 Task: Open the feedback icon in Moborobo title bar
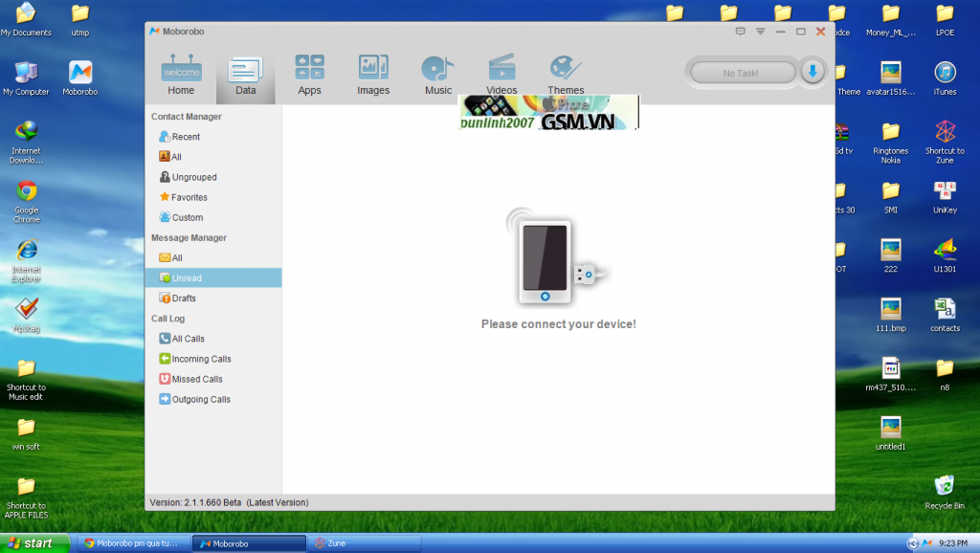740,32
